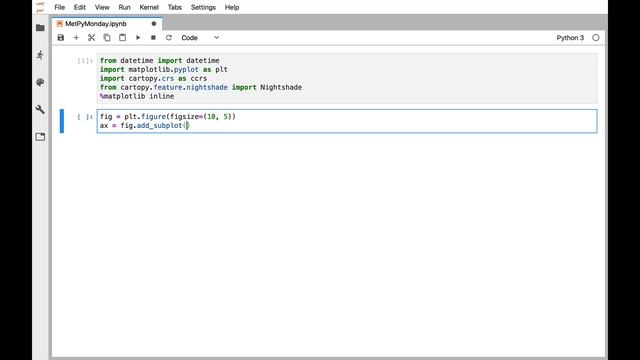Open the Settings menu
Viewport: 640px width, 360px height.
(203, 7)
